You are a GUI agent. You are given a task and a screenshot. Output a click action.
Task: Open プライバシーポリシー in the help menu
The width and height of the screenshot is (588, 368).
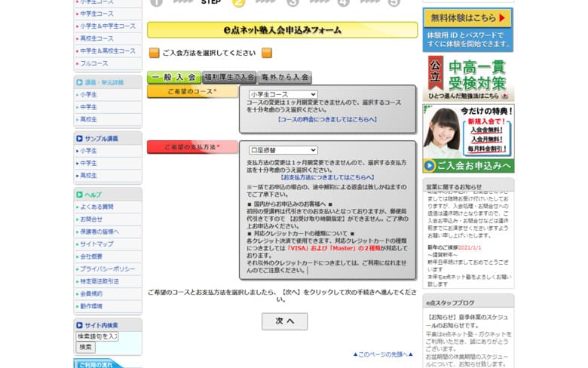107,269
